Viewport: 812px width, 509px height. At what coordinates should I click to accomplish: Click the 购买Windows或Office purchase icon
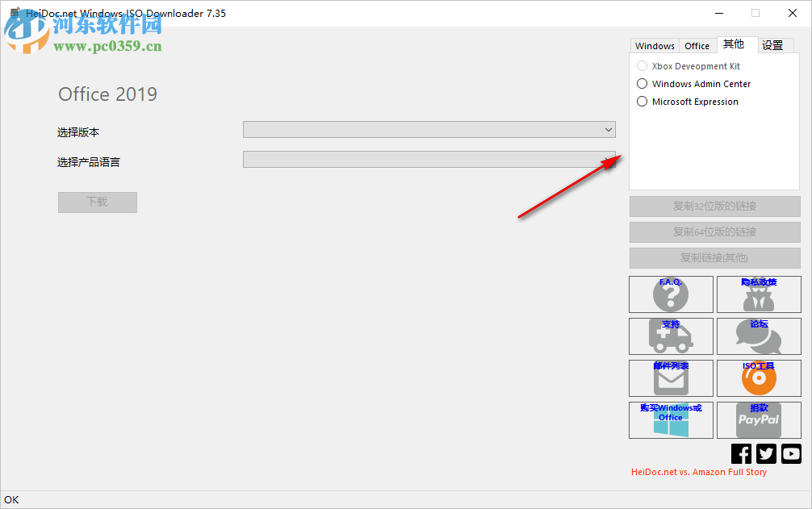pyautogui.click(x=671, y=420)
